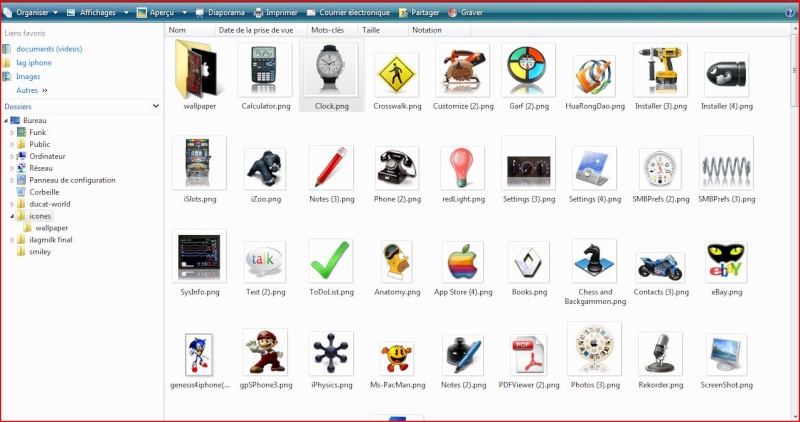
Task: Open the Images favorite link
Action: (x=28, y=77)
